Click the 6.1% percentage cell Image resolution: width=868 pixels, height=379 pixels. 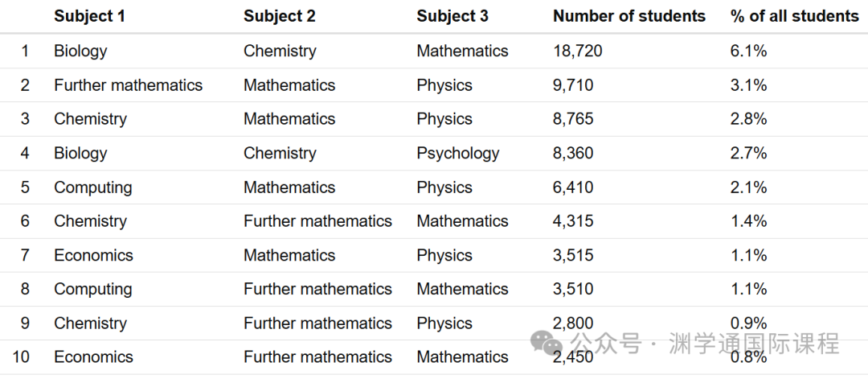[x=748, y=51]
